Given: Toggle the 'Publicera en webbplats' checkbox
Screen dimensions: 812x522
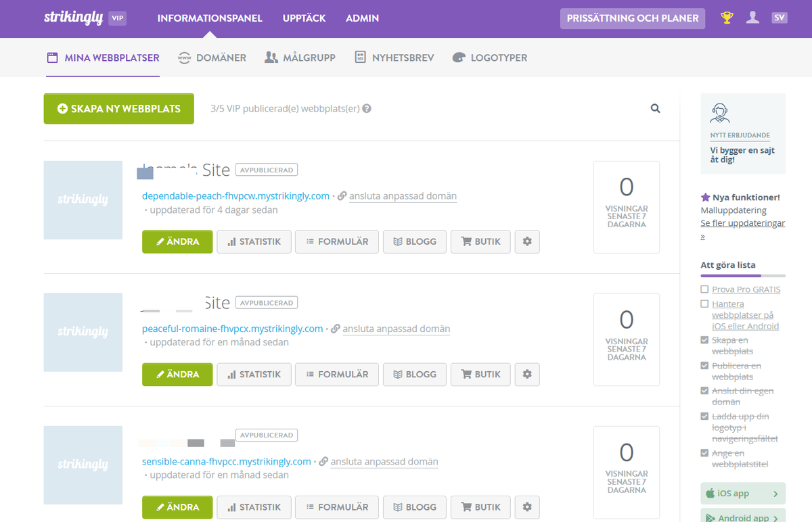Looking at the screenshot, I should 704,366.
